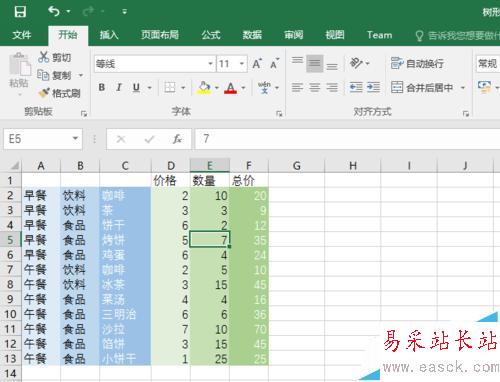The image size is (500, 382).
Task: Expand the 复制 copy options arrow
Action: (x=81, y=75)
